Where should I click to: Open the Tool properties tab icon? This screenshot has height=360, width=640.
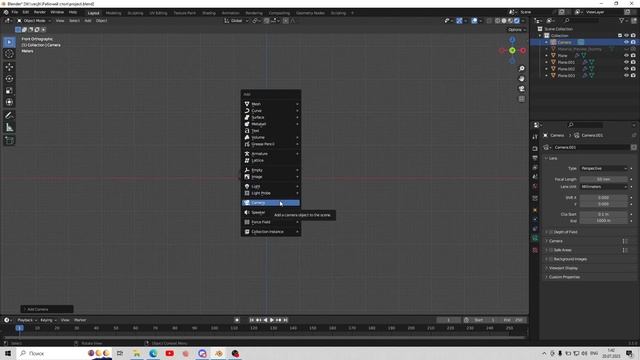coord(535,137)
